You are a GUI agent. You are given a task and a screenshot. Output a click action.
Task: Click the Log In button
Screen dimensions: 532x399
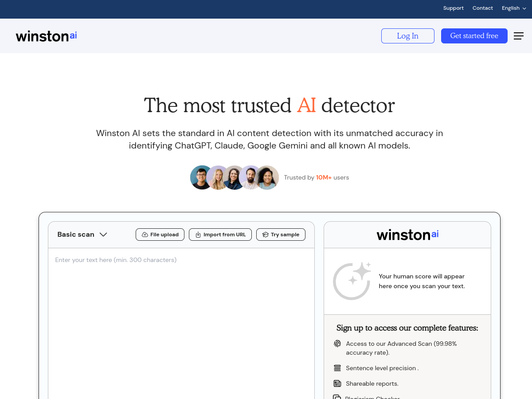[x=407, y=36]
